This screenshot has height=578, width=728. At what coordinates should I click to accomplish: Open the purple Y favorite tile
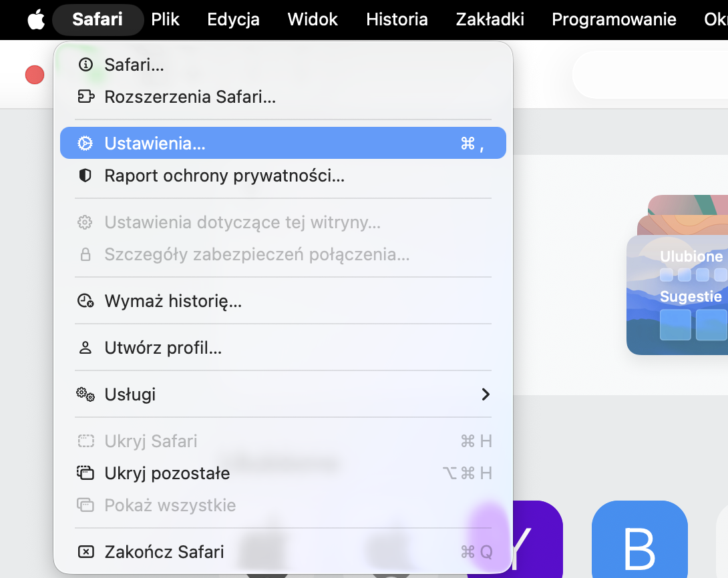pyautogui.click(x=538, y=539)
